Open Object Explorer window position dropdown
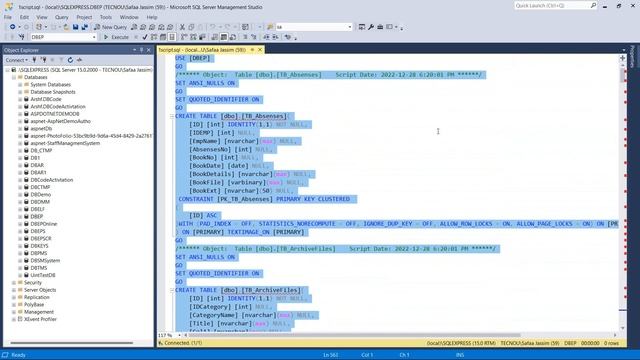Image resolution: width=640 pixels, height=360 pixels. click(134, 50)
